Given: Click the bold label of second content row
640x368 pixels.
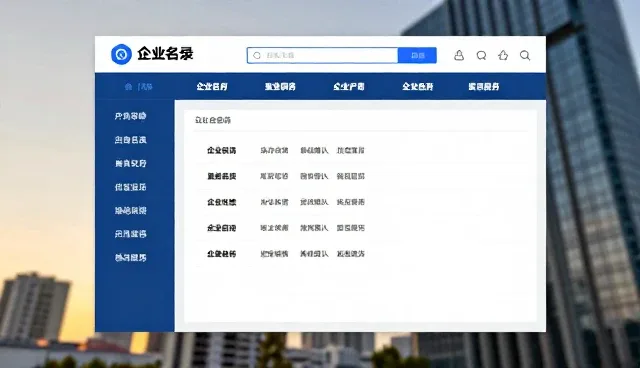Looking at the screenshot, I should tap(221, 176).
